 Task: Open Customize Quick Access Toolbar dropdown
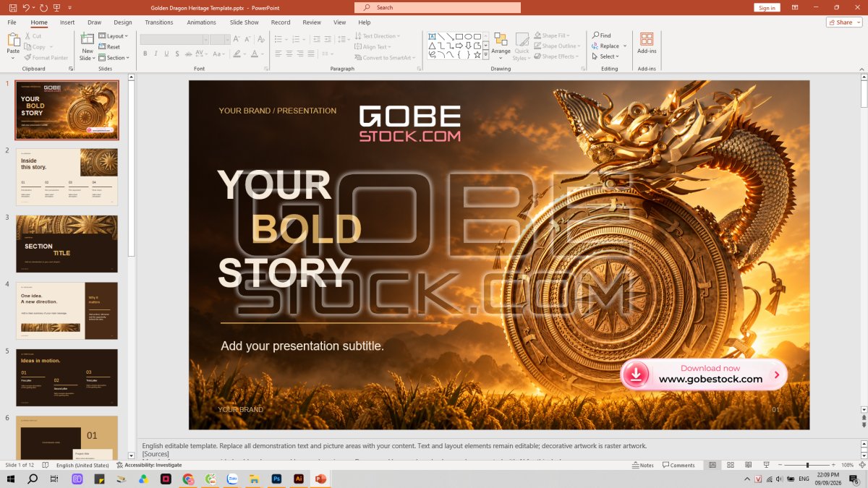(x=72, y=7)
